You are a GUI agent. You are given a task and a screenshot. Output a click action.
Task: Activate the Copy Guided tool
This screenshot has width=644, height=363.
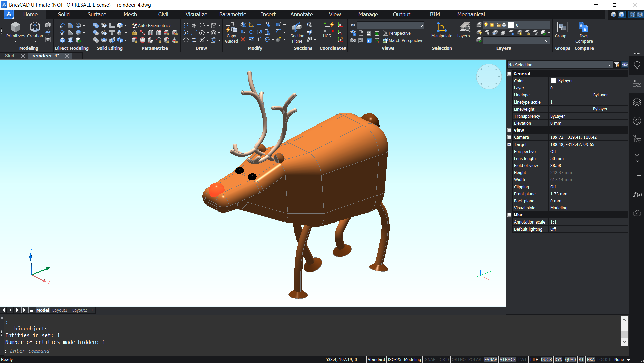pyautogui.click(x=231, y=32)
